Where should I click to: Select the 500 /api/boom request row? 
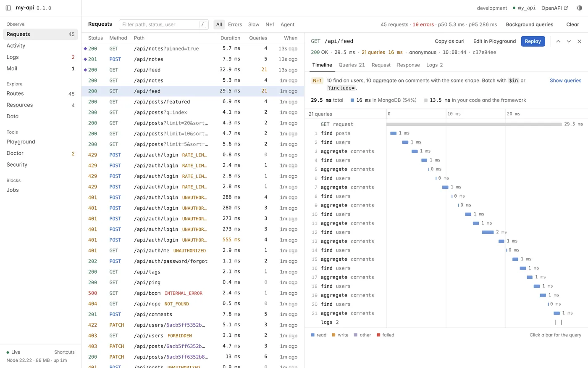pyautogui.click(x=193, y=293)
